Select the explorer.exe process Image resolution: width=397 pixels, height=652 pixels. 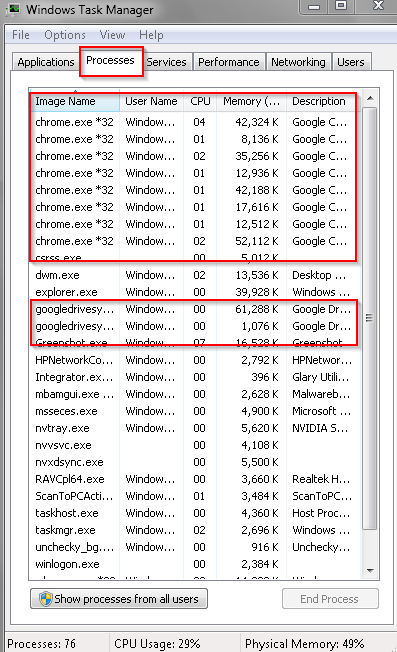tap(195, 292)
